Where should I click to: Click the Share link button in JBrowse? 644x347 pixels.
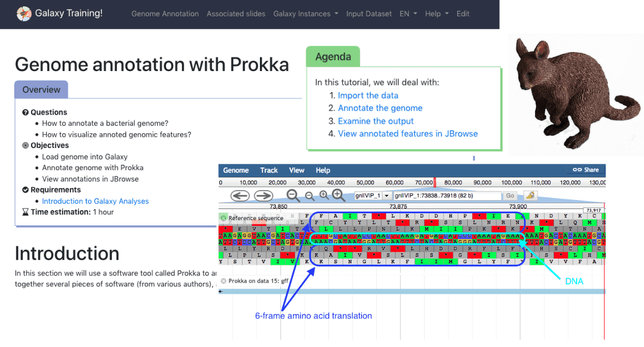pos(586,170)
